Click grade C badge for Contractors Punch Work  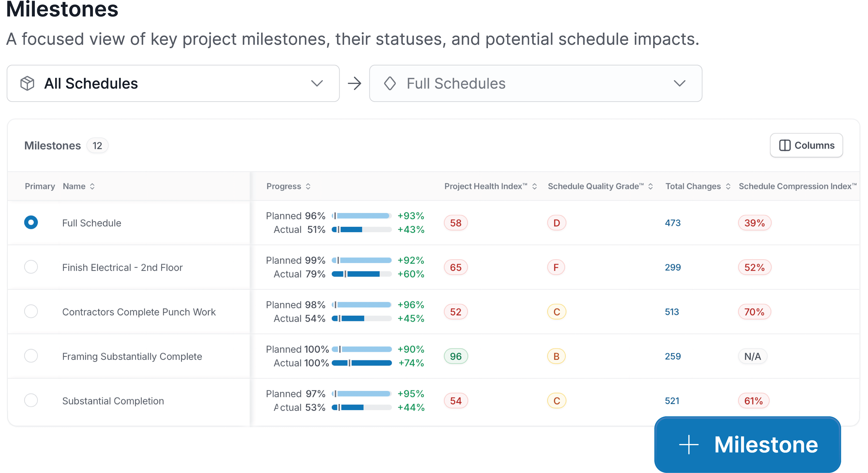[556, 312]
